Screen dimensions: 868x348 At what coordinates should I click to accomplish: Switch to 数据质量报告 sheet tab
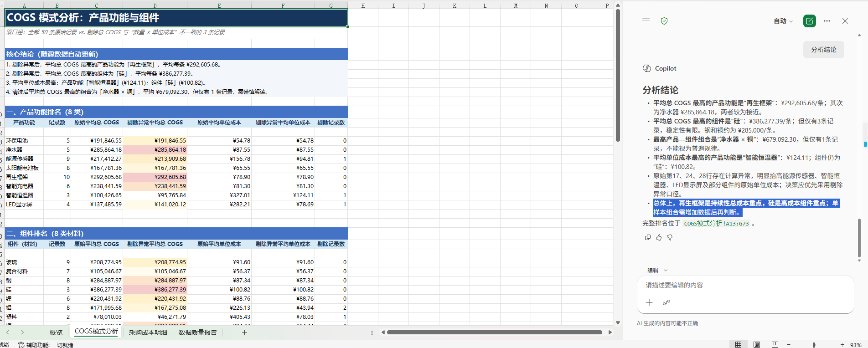point(198,333)
